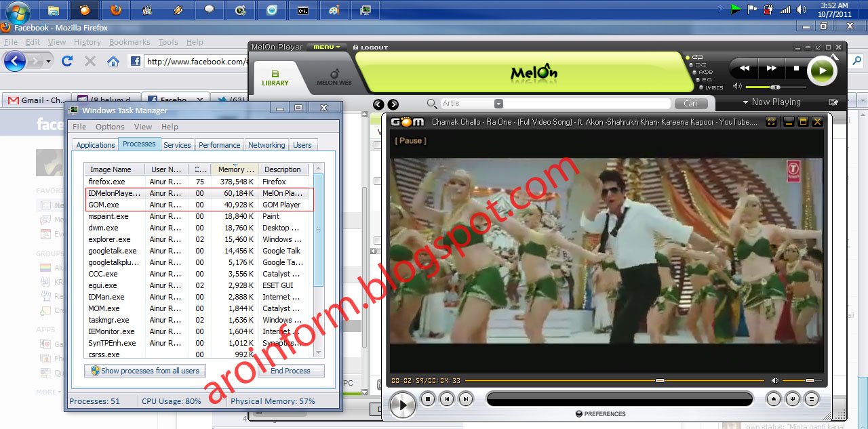Screen dimensions: 868x429
Task: Open the Performance tab in Task Manager
Action: pyautogui.click(x=219, y=145)
